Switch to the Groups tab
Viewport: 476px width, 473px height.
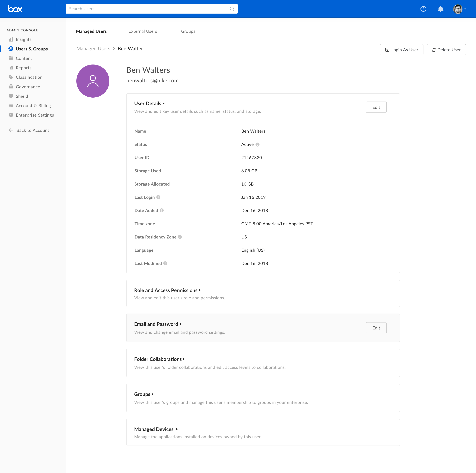tap(188, 31)
